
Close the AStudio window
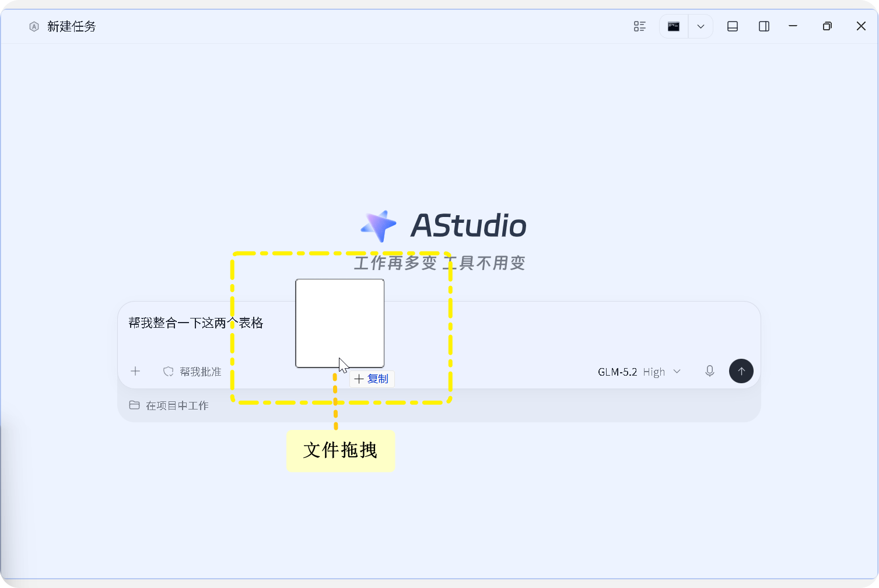[x=861, y=26]
